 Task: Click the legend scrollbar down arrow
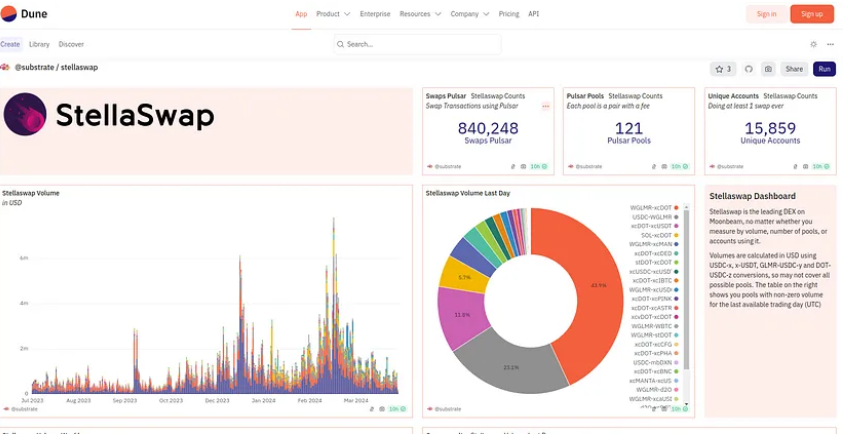(686, 404)
